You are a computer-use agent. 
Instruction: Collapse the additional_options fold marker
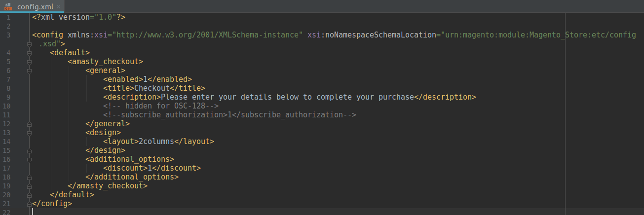coord(29,159)
